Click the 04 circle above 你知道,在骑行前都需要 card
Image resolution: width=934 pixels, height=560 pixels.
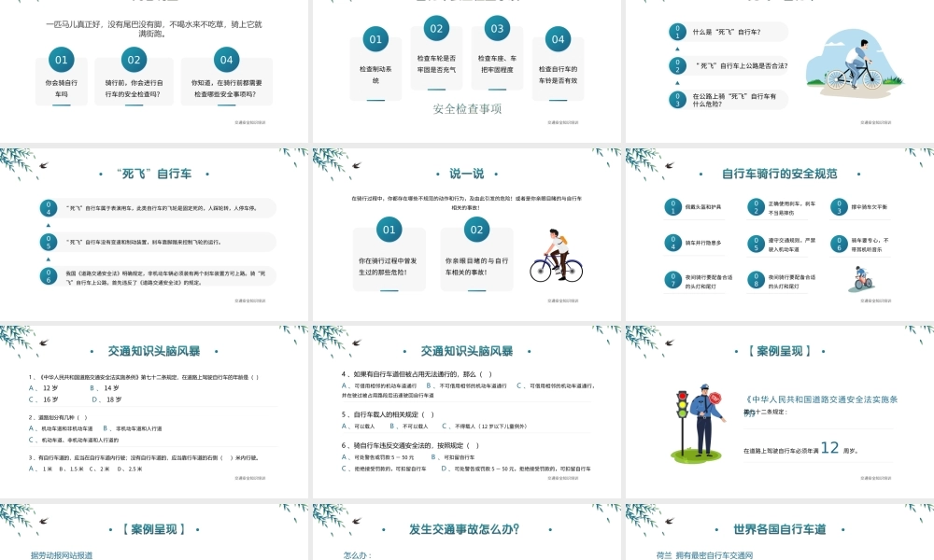pos(226,60)
